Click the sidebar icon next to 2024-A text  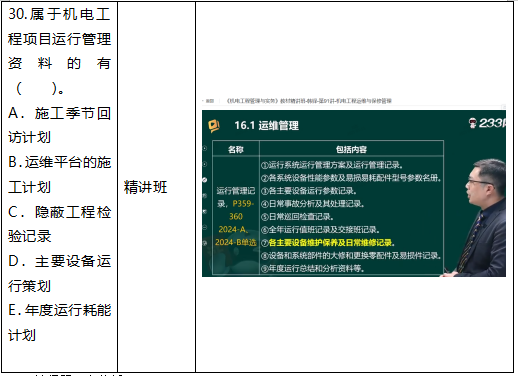(x=205, y=227)
